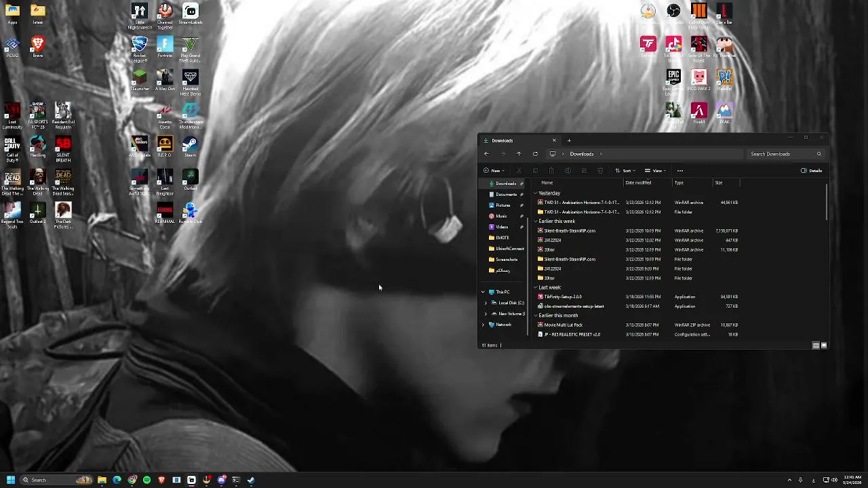Image resolution: width=868 pixels, height=488 pixels.
Task: Switch to large thumbnails view icon
Action: tap(824, 345)
